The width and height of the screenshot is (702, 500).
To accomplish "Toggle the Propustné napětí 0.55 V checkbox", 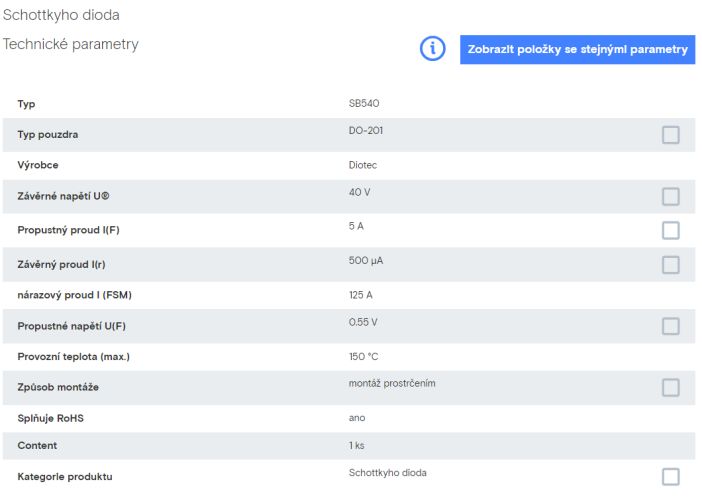I will tap(671, 326).
